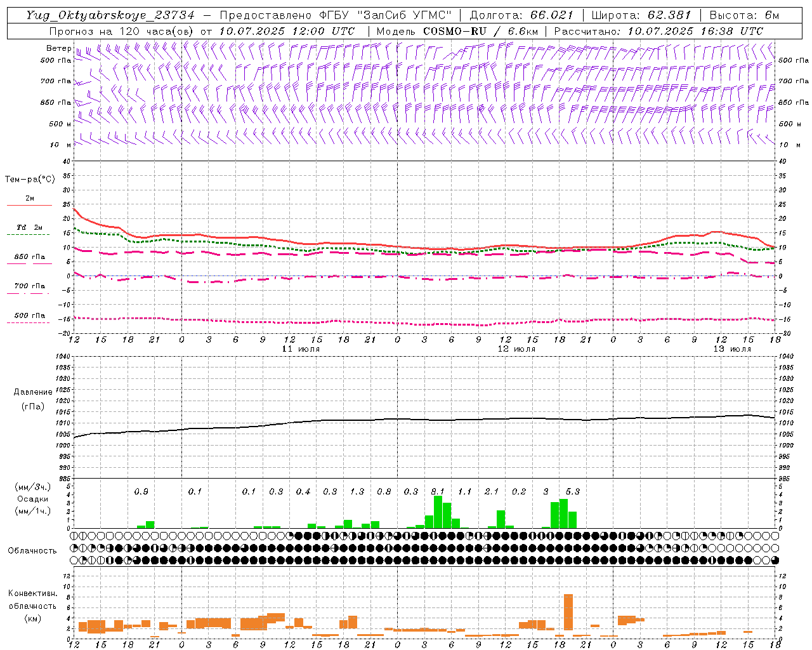Click the station title Yug_Oktyabrskoye_23734

coord(110,15)
